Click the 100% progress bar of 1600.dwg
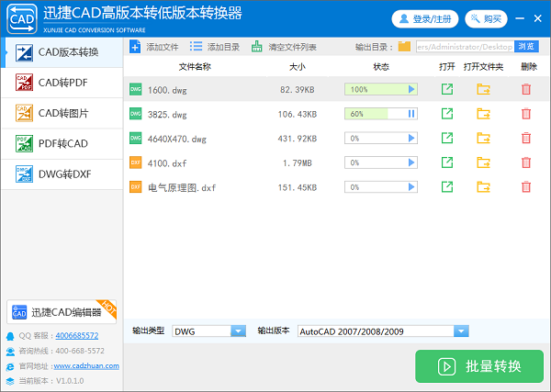This screenshot has height=392, width=551. (381, 89)
